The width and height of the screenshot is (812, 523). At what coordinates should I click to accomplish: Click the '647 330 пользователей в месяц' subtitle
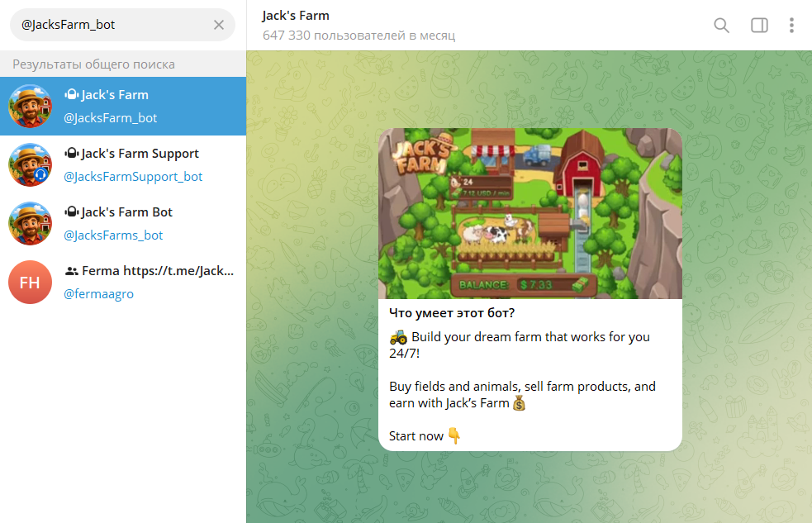click(x=359, y=36)
